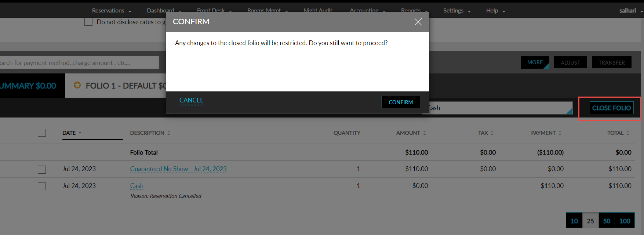Tick the Cash row checkbox
Image resolution: width=644 pixels, height=235 pixels.
click(x=42, y=186)
